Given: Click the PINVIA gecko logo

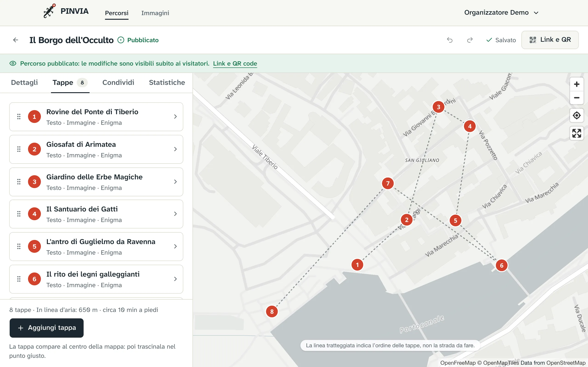Looking at the screenshot, I should pyautogui.click(x=50, y=11).
